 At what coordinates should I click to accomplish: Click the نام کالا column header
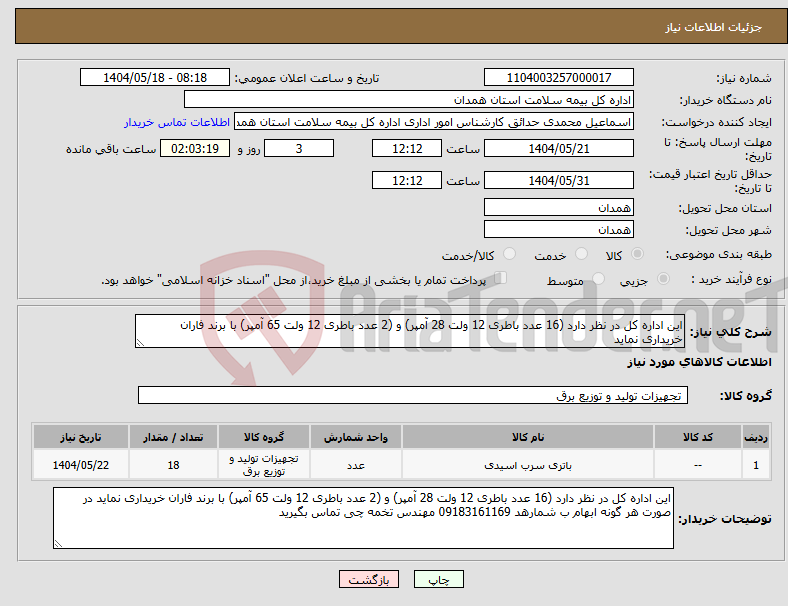coord(528,437)
